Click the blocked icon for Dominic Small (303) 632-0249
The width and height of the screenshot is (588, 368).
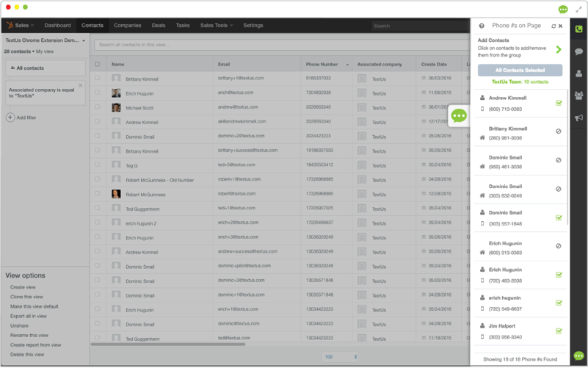tap(559, 189)
